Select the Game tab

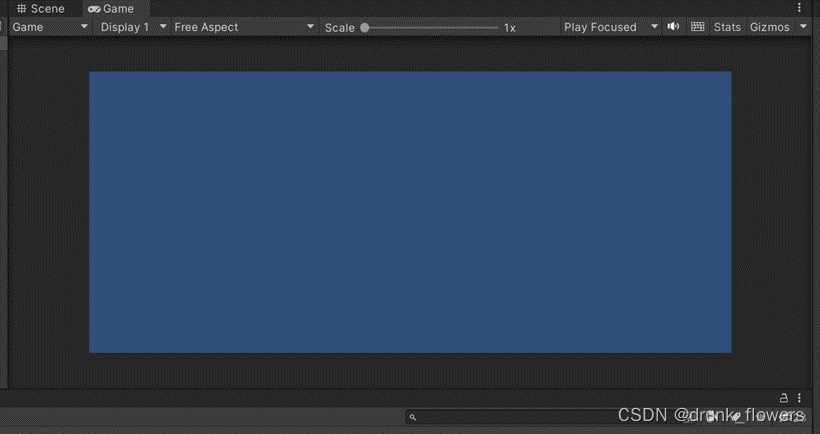pyautogui.click(x=116, y=8)
